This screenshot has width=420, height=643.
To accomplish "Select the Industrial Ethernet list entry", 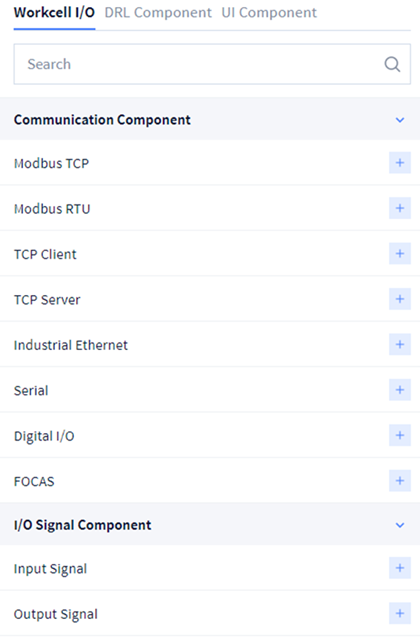I will click(210, 345).
